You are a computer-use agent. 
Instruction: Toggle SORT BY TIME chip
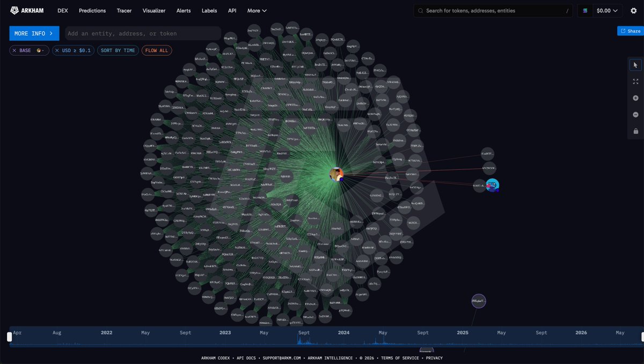(x=118, y=50)
